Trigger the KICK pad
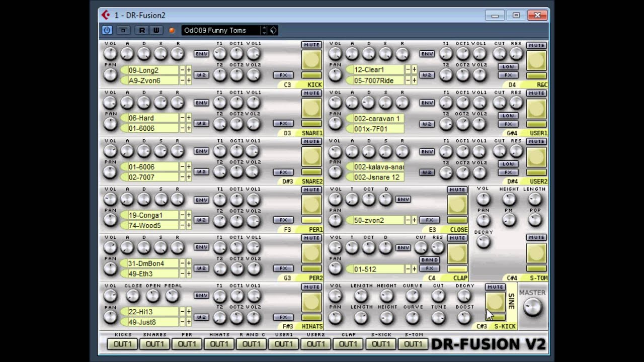This screenshot has width=644, height=362. point(311,60)
